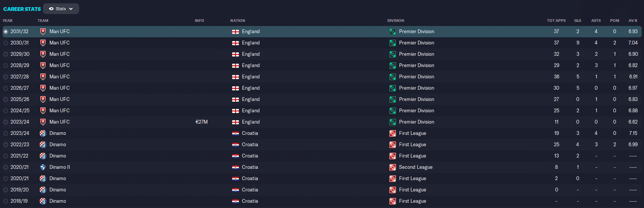
Task: Click the Man UFC badge in the 2028/29 row
Action: click(43, 66)
